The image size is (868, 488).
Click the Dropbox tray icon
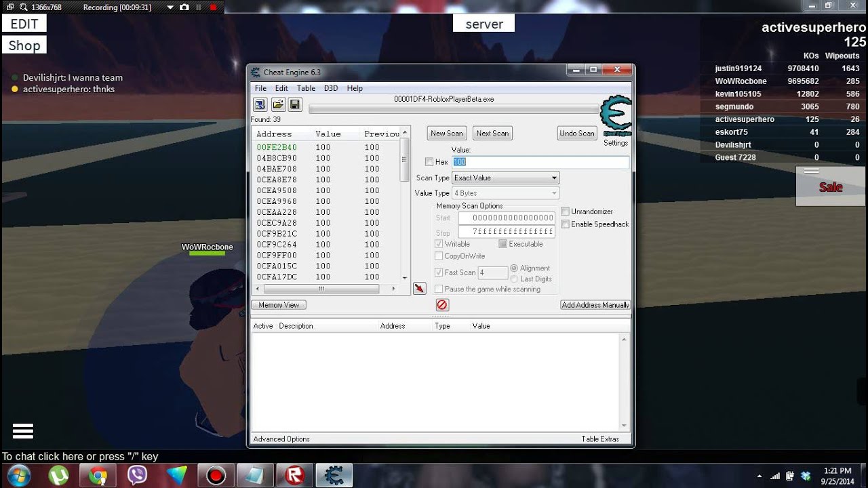[806, 476]
